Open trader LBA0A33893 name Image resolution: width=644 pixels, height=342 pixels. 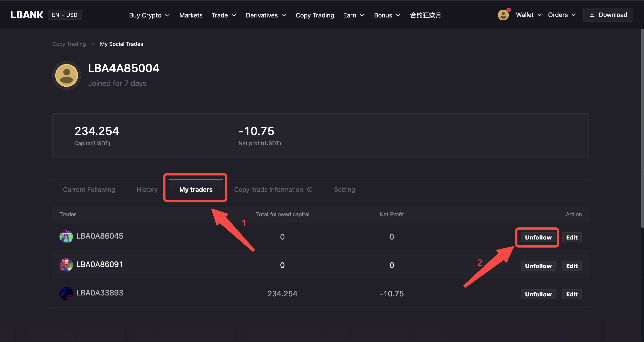tap(100, 293)
